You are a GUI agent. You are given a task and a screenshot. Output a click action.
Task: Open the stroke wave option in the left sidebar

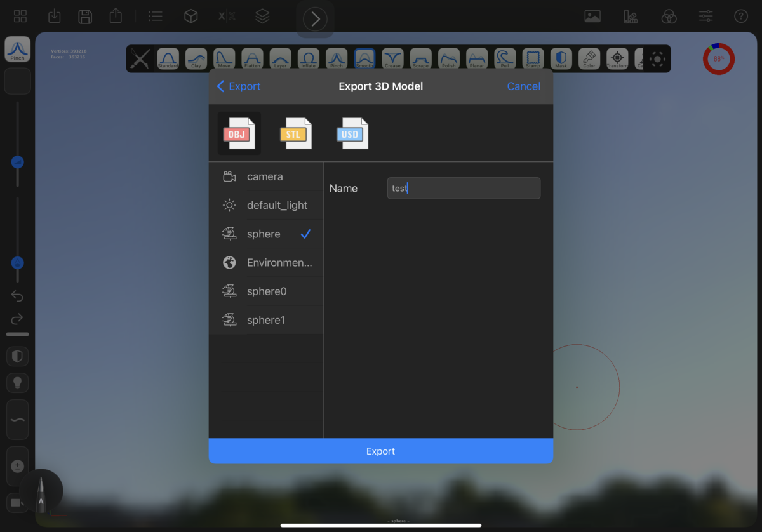click(17, 420)
